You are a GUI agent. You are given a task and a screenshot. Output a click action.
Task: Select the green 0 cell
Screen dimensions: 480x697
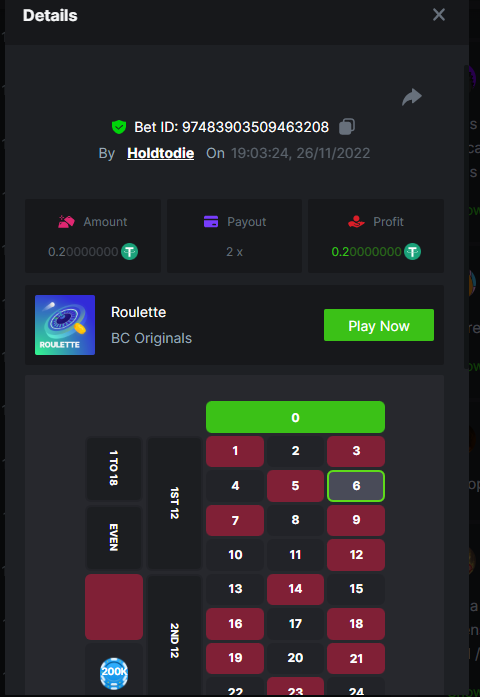coord(295,417)
